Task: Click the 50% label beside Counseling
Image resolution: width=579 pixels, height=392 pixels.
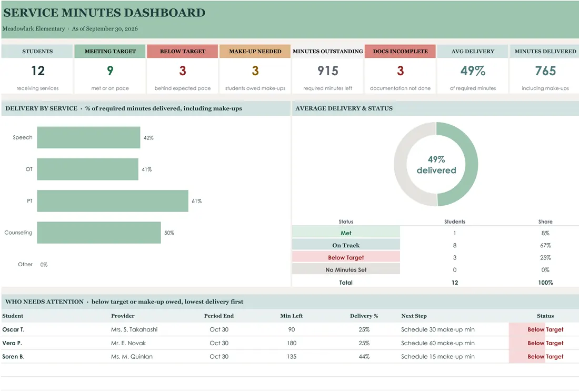Action: 169,233
